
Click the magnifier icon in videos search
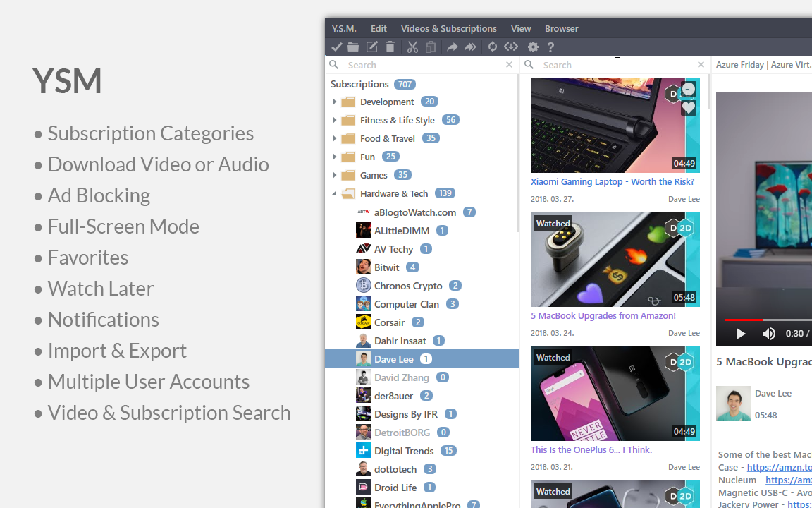(x=529, y=65)
